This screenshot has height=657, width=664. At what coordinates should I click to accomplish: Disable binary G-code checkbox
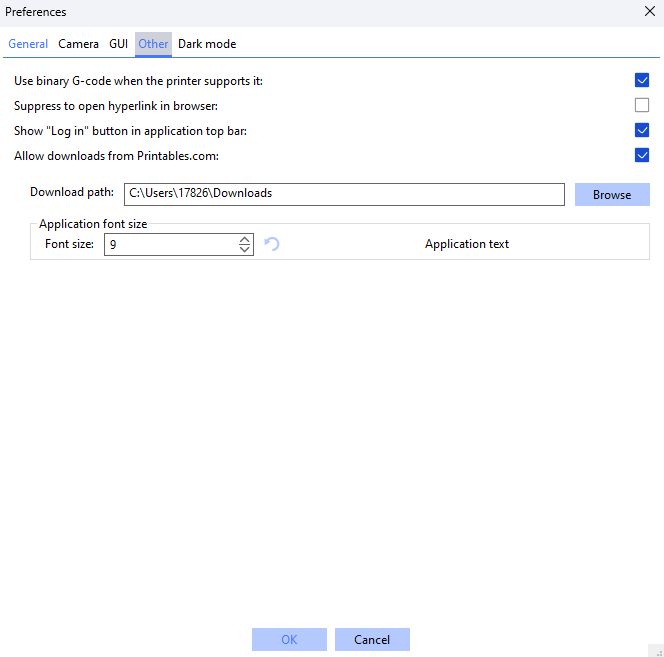point(642,80)
